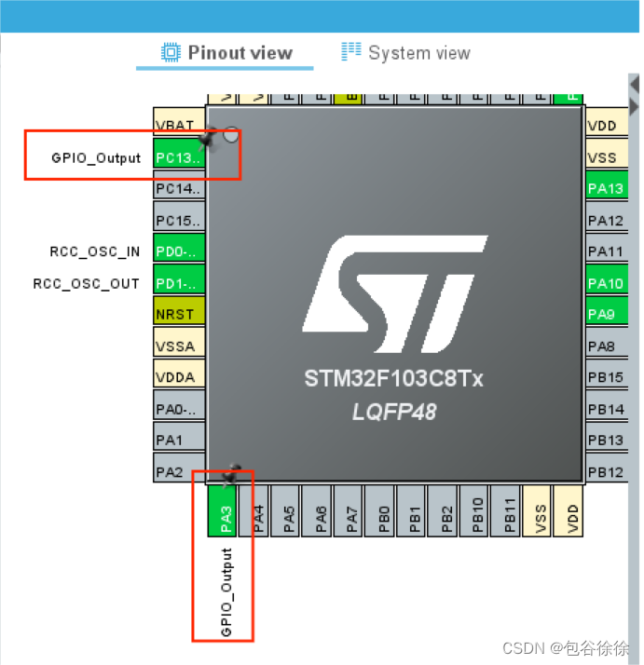Click the GPIO_Output label beside PC13
644x665 pixels.
point(96,157)
